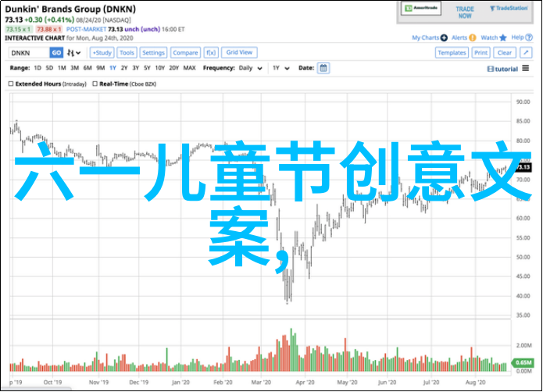Click the Help question mark icon
The height and width of the screenshot is (392, 543).
(529, 37)
